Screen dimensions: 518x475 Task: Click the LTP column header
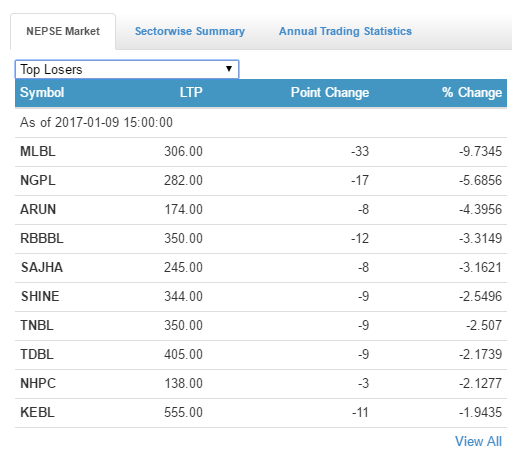(191, 92)
